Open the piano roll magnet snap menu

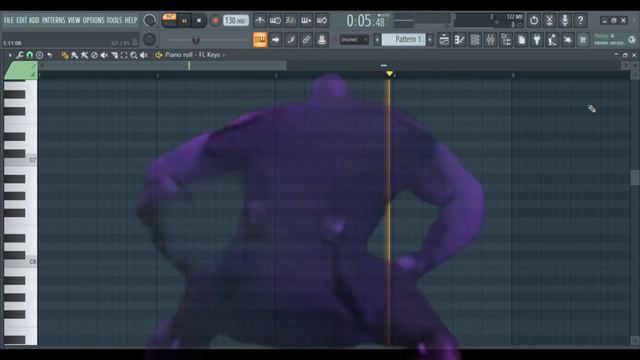[x=29, y=55]
